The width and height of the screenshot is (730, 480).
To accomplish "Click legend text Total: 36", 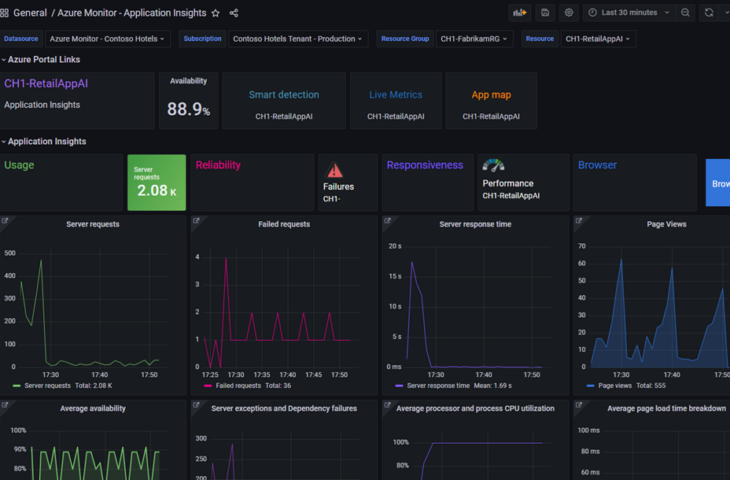I will tap(278, 385).
